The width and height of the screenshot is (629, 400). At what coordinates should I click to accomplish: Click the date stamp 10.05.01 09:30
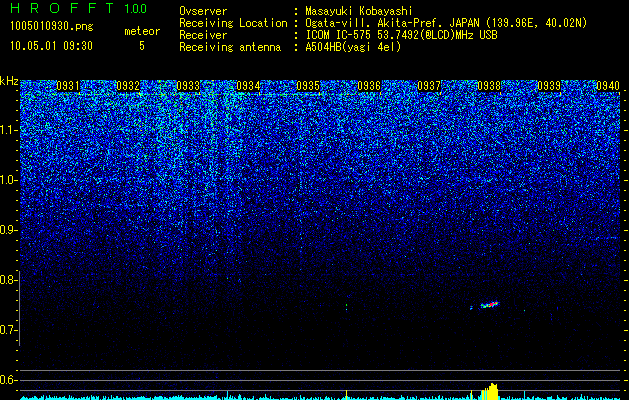coord(51,46)
